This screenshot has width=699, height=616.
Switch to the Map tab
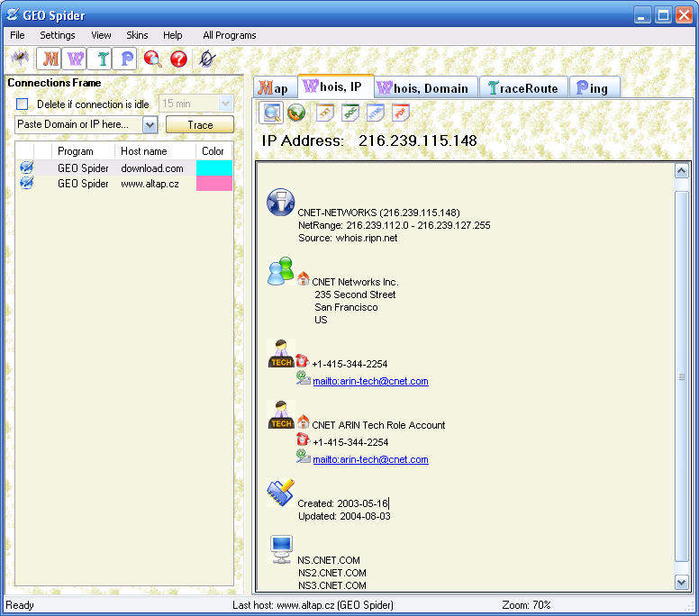click(275, 87)
